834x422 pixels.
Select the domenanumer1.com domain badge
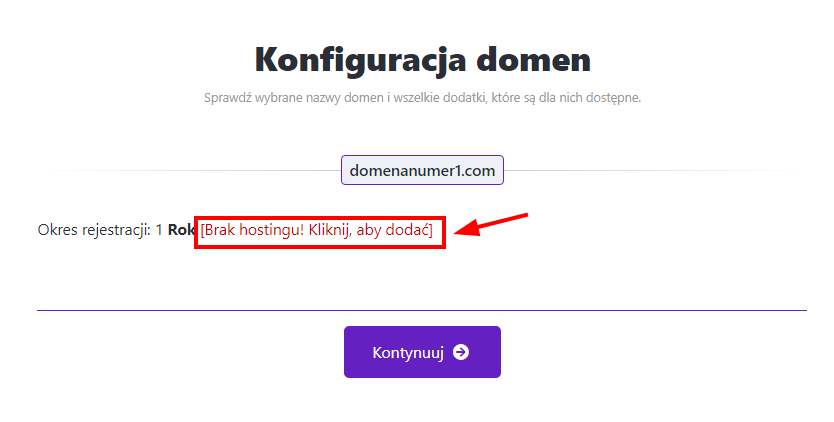(x=422, y=170)
